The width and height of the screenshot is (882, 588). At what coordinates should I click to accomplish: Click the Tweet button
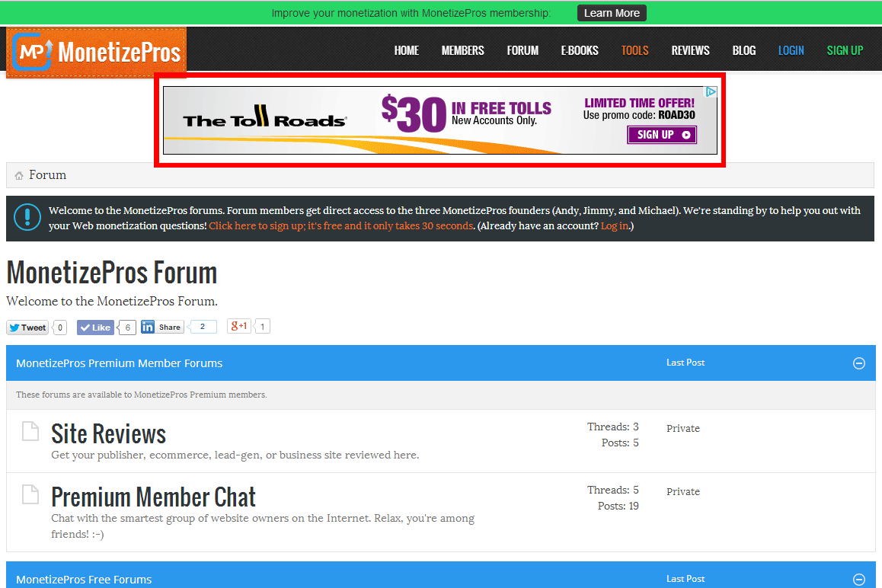(27, 328)
